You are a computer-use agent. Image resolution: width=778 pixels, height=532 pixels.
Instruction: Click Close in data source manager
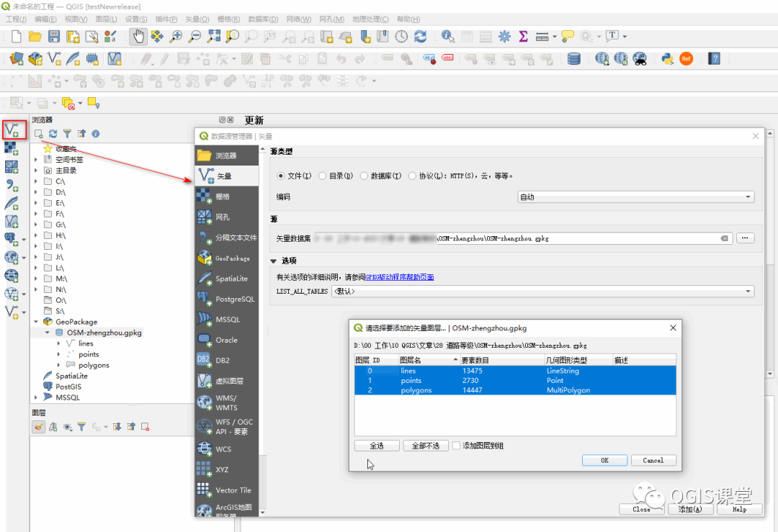point(641,509)
